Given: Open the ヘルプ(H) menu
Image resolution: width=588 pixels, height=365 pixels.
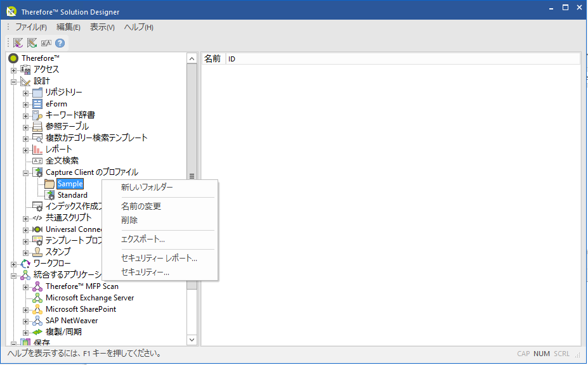Looking at the screenshot, I should [139, 27].
